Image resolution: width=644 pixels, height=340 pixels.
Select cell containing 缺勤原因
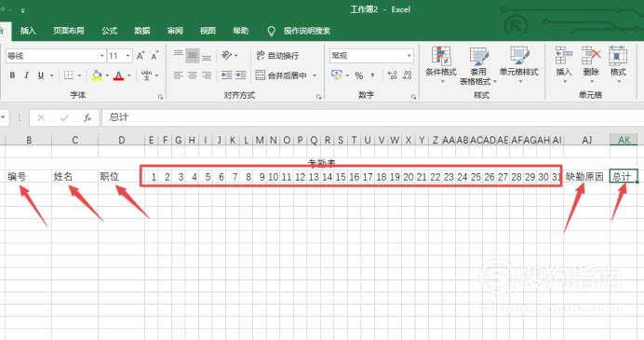click(586, 177)
